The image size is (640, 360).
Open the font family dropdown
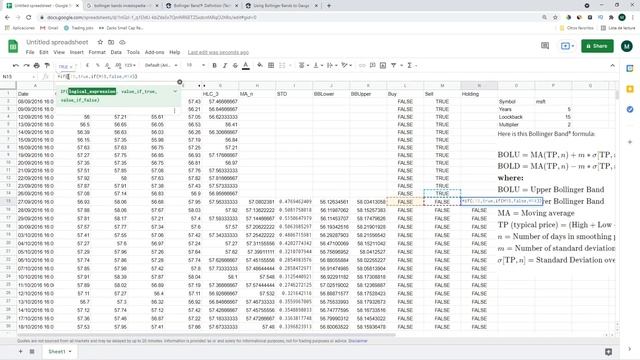pos(161,65)
